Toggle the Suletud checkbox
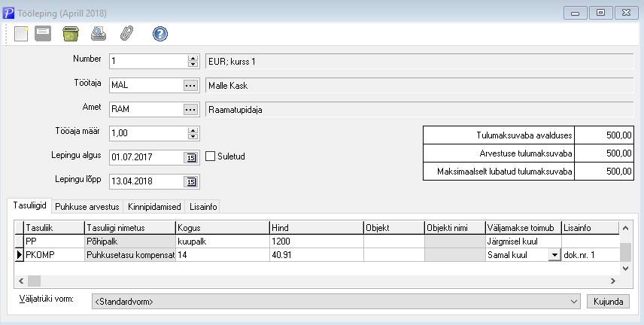644x325 pixels. tap(211, 156)
